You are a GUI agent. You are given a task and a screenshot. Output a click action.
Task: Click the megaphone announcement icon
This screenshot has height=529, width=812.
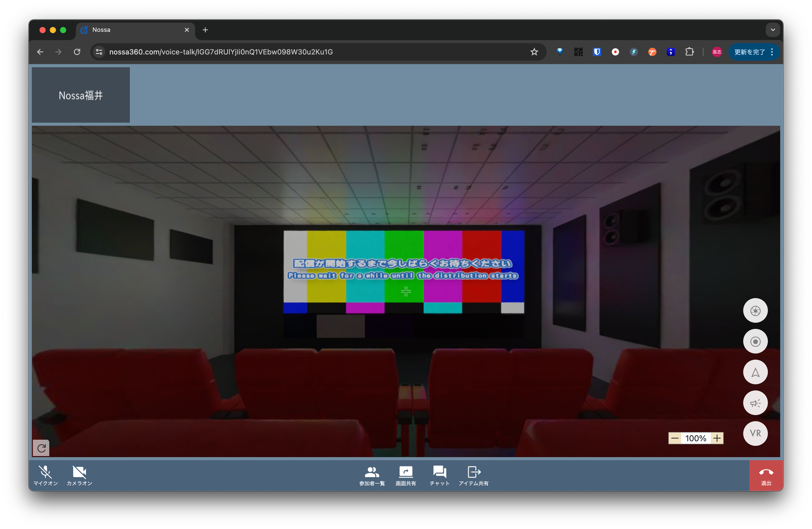[x=755, y=403]
